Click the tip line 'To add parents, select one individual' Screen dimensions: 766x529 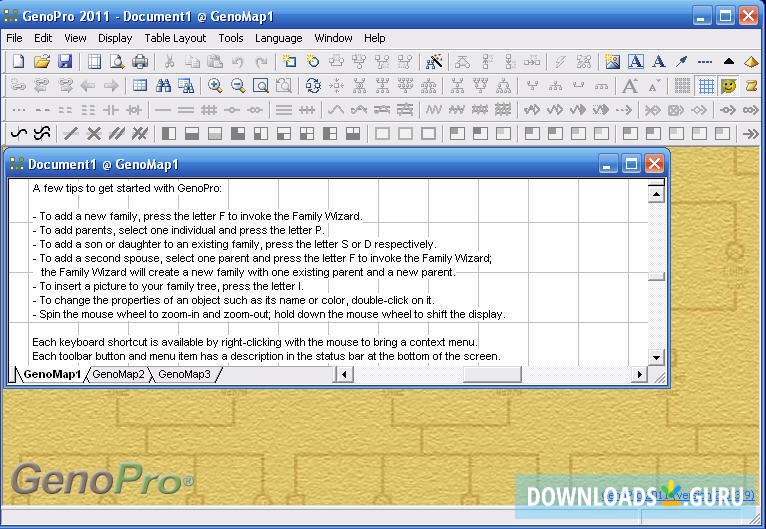pos(178,230)
